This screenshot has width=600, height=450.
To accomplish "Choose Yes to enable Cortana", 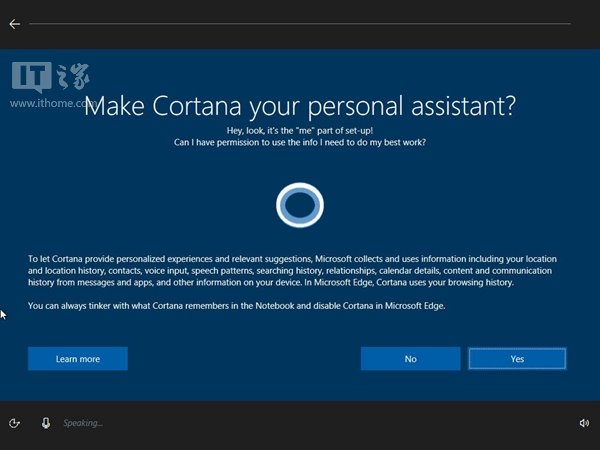I will 517,359.
